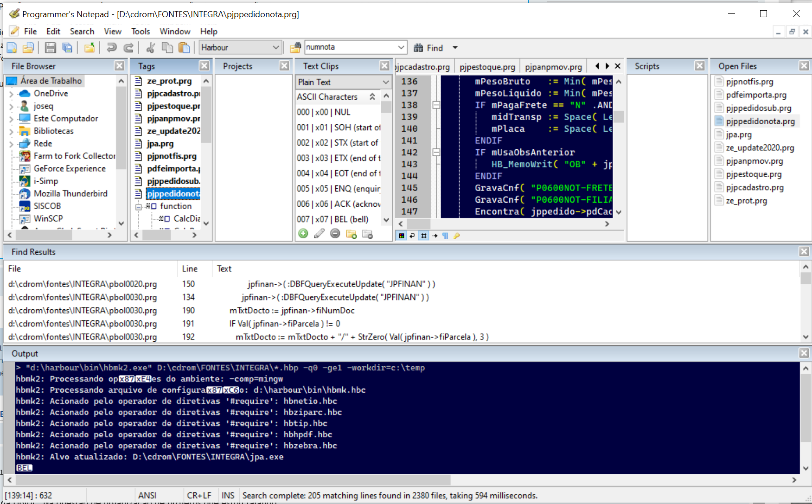Open jpa.prg in Open Files list
The height and width of the screenshot is (504, 812).
738,134
